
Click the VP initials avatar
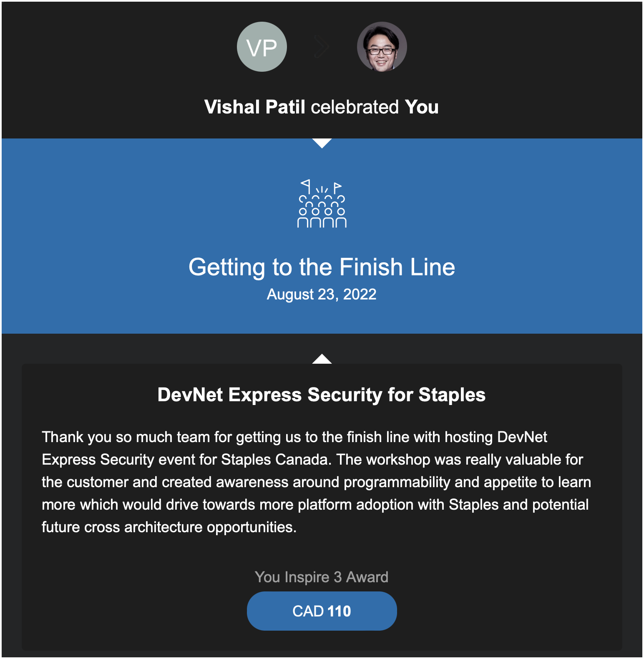[262, 47]
